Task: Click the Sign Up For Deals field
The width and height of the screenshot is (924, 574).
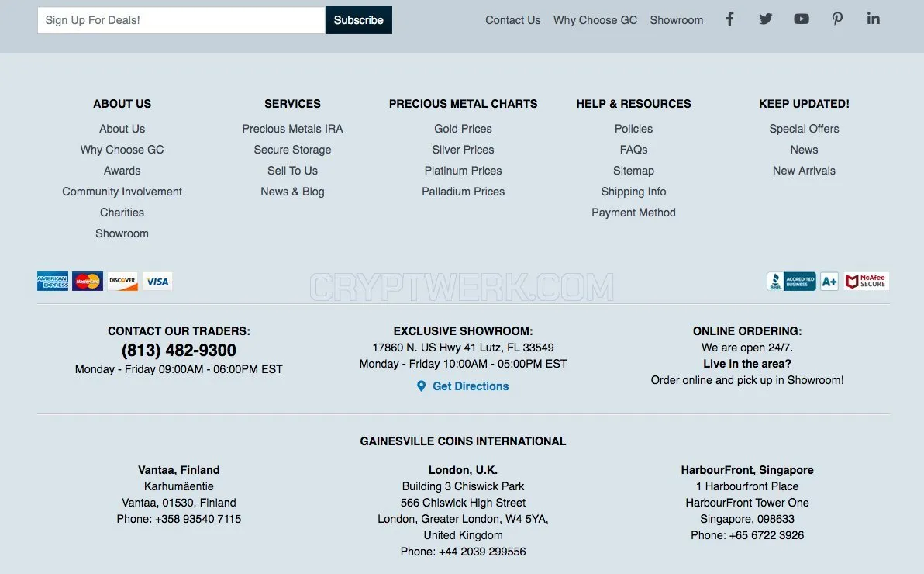Action: (x=181, y=20)
